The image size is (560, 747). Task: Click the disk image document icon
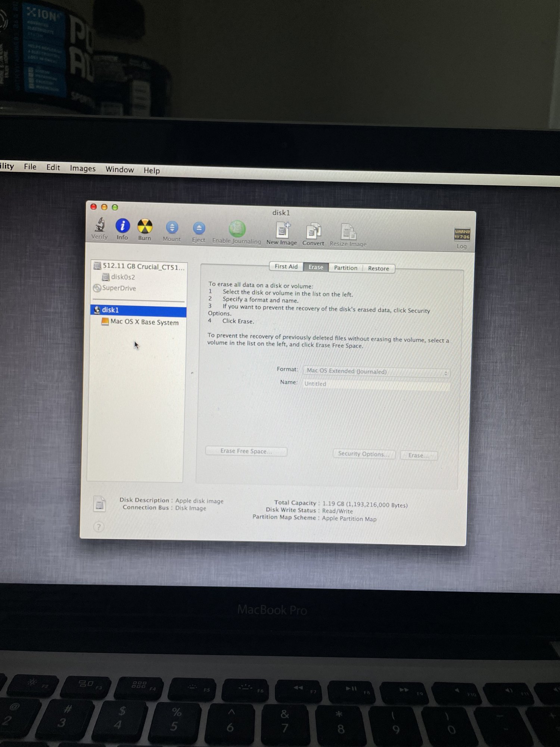99,504
